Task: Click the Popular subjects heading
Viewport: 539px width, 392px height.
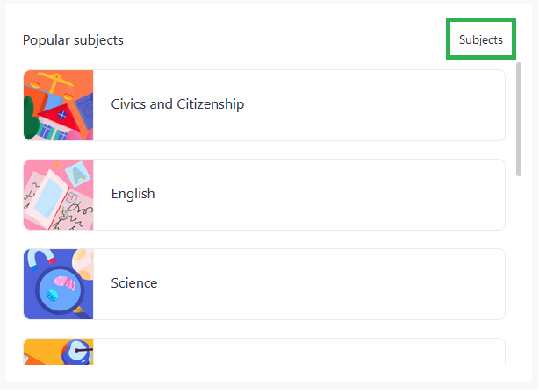Action: (x=73, y=40)
